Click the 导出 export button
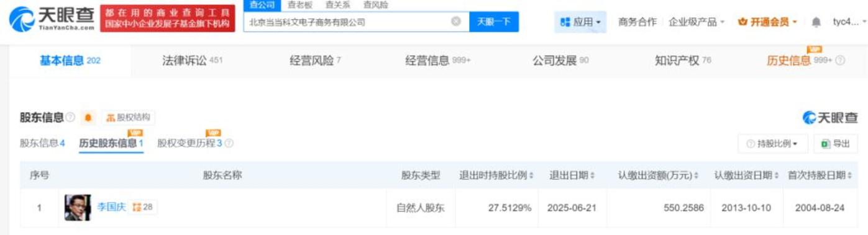Image resolution: width=868 pixels, height=235 pixels. pos(836,144)
